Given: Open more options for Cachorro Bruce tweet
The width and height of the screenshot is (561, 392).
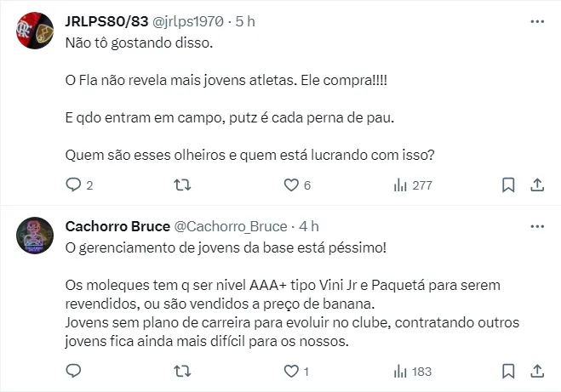Looking at the screenshot, I should 537,226.
